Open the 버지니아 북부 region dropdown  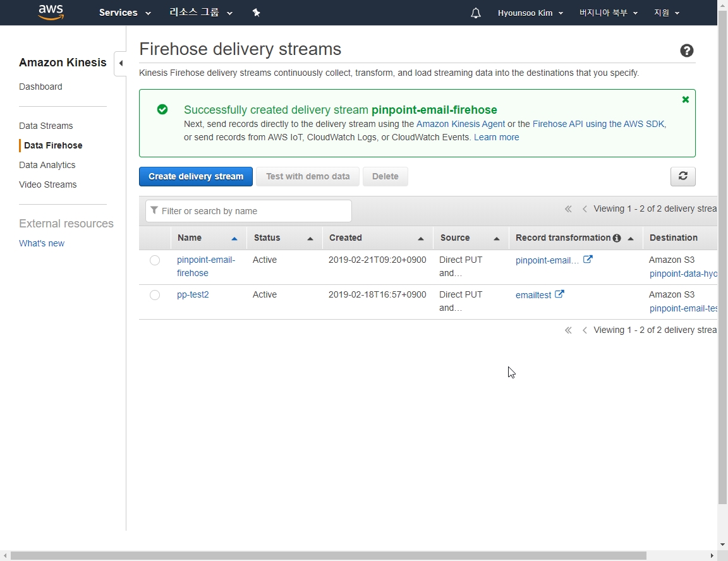point(608,13)
